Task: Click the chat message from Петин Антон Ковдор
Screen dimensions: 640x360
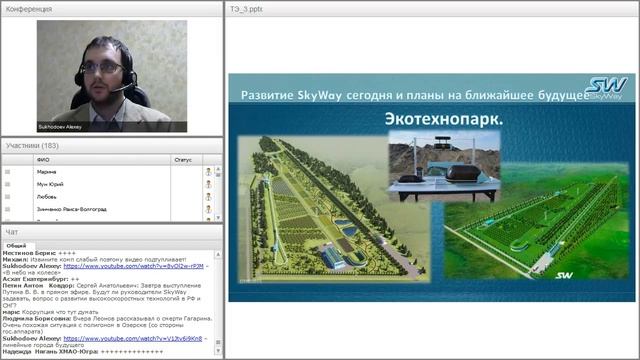Action: point(102,296)
